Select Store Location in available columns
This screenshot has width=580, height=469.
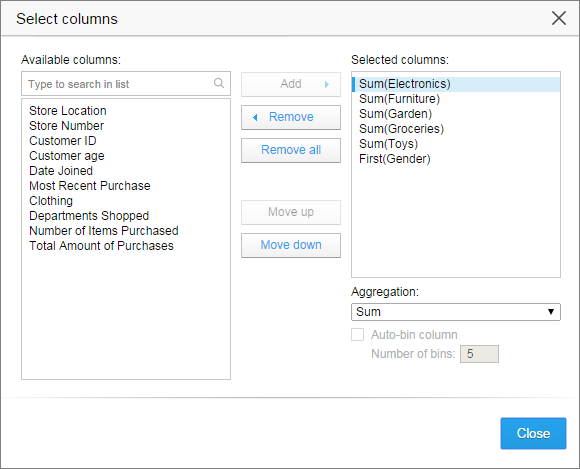tap(68, 111)
